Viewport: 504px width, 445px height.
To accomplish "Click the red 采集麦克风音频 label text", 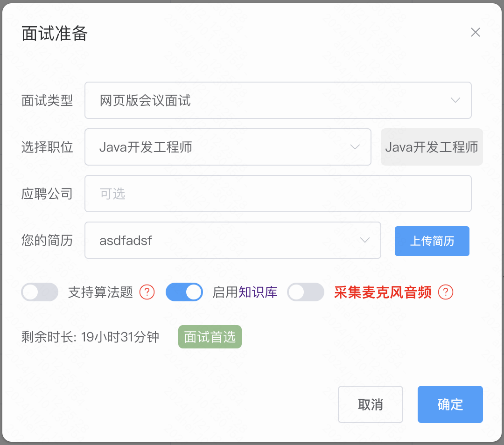I will tap(383, 292).
